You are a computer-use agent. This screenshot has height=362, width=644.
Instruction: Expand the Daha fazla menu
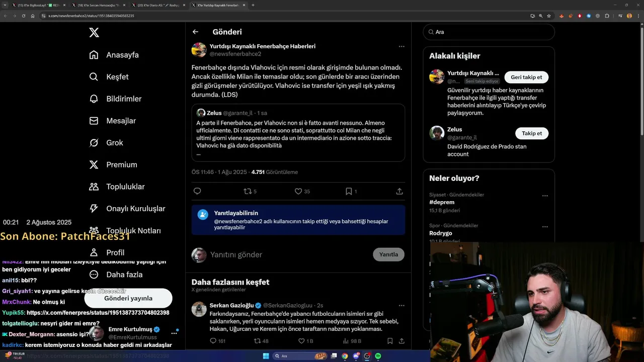pyautogui.click(x=116, y=275)
